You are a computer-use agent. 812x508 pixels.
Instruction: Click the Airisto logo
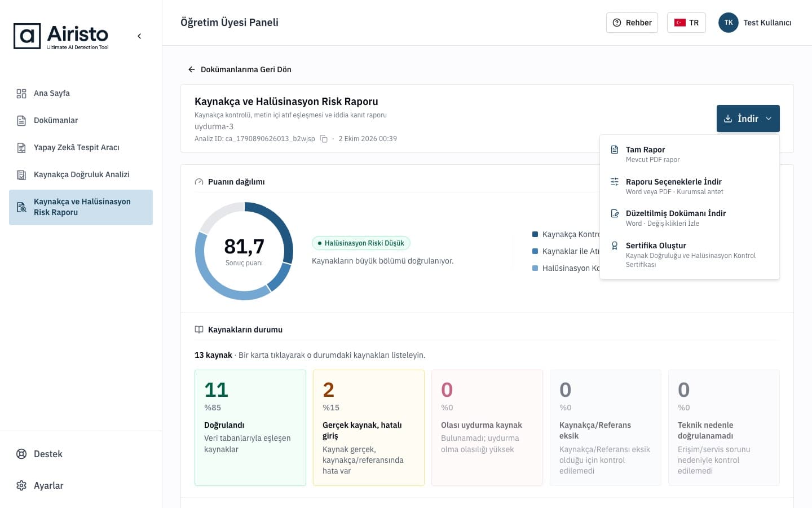pos(61,36)
